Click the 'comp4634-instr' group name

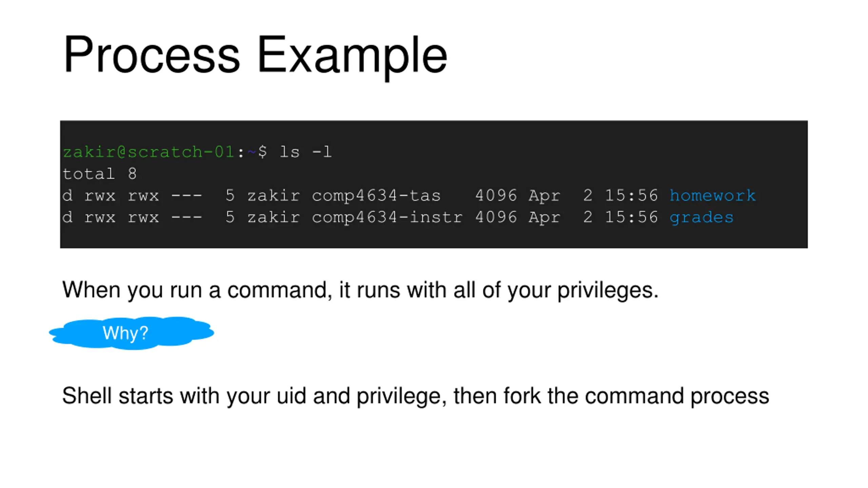tap(387, 218)
